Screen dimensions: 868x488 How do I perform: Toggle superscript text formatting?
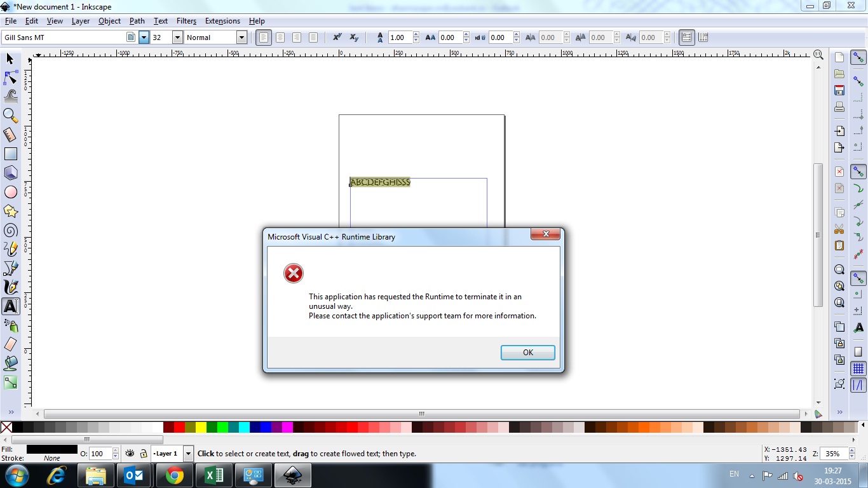(x=337, y=37)
